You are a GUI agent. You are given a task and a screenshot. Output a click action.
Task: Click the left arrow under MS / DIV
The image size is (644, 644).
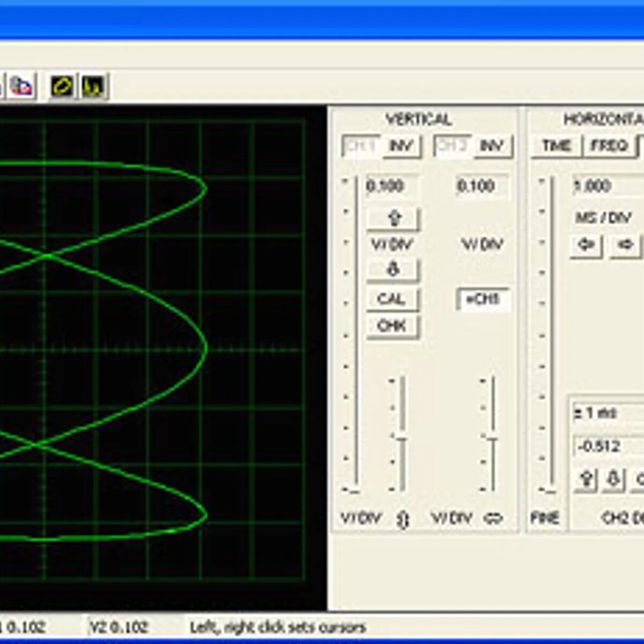pos(586,245)
